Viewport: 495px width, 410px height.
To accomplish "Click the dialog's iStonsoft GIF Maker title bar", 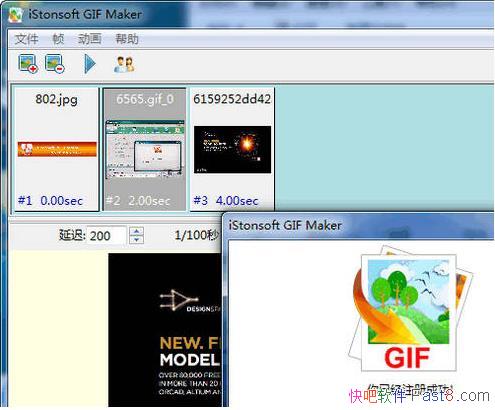I will pos(358,226).
